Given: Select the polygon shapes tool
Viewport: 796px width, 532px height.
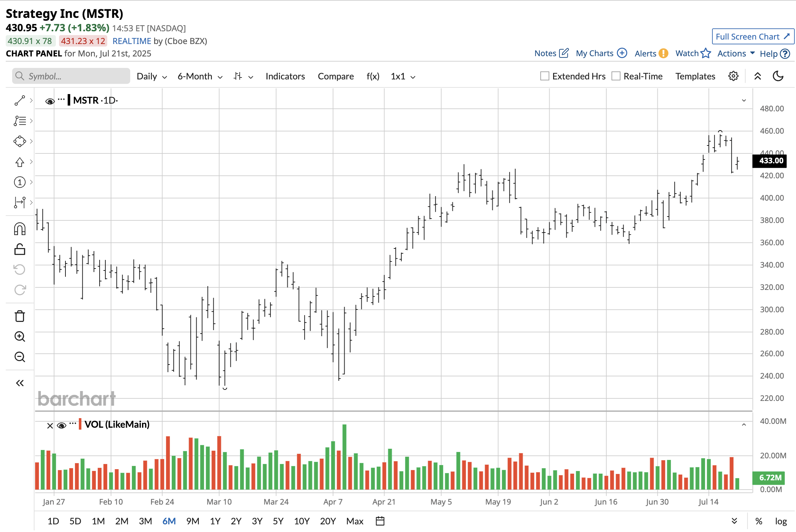Looking at the screenshot, I should coord(20,141).
